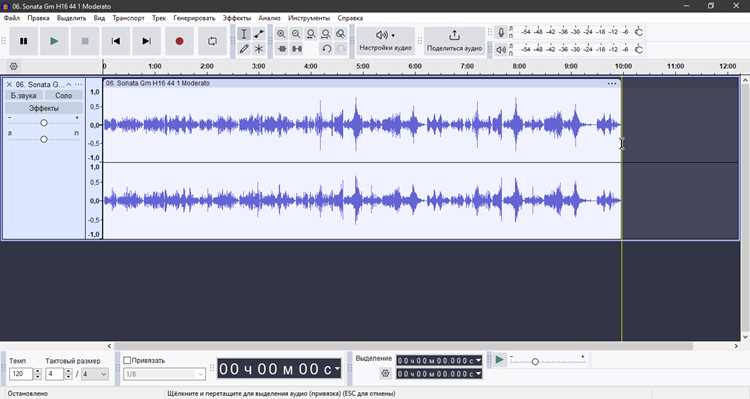This screenshot has width=750, height=399.
Task: Open clip options three dots menu
Action: [612, 83]
